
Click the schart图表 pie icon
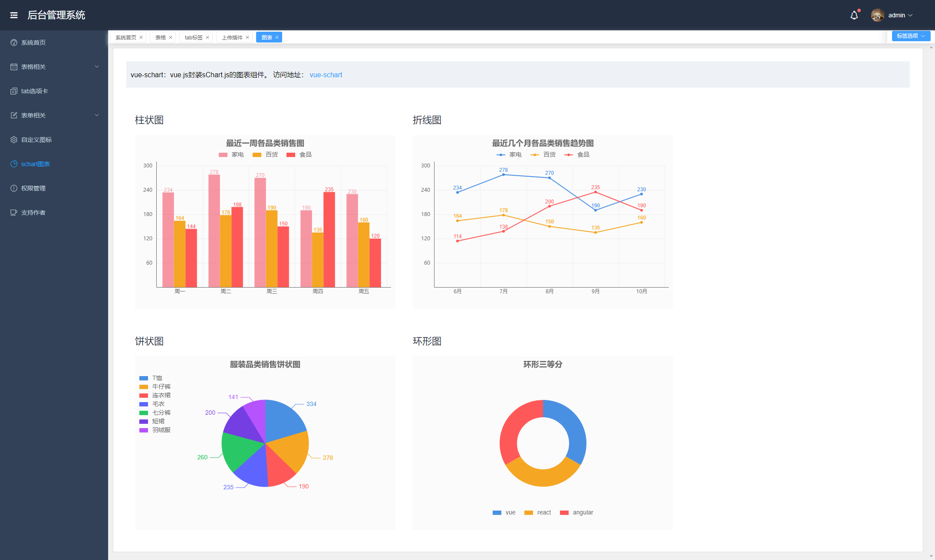(x=14, y=164)
